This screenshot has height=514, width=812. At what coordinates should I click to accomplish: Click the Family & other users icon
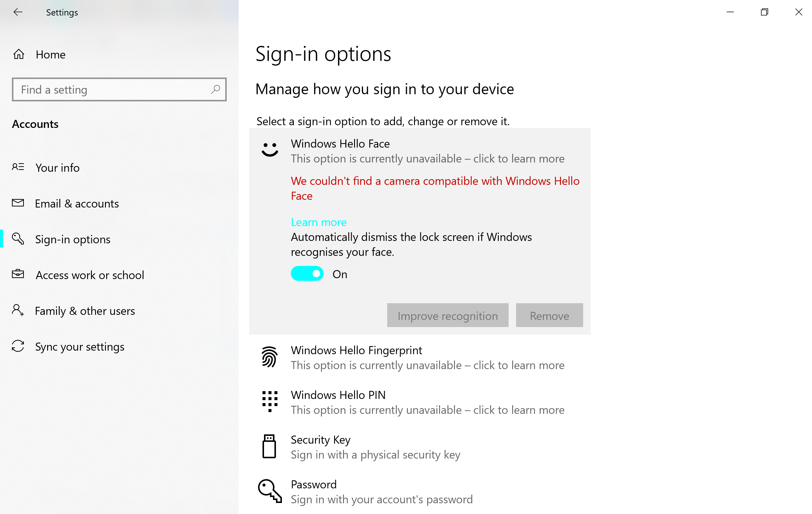click(18, 310)
